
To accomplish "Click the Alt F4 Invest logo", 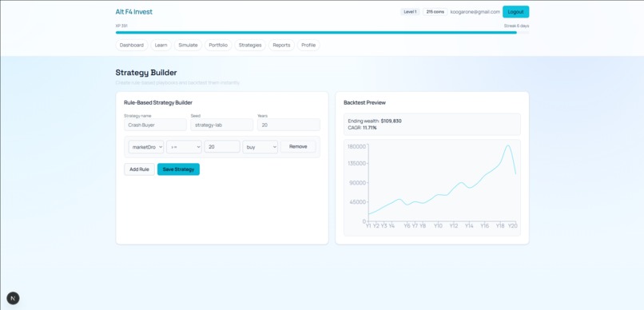I will point(134,12).
